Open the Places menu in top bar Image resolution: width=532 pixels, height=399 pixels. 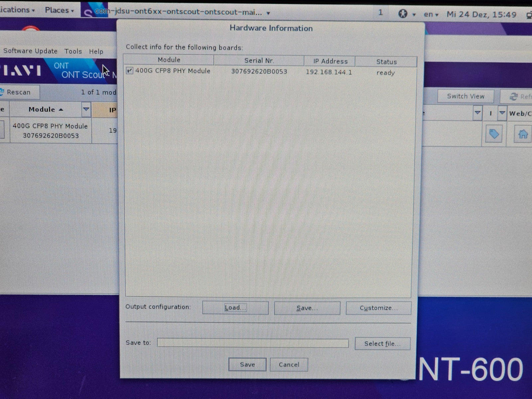[59, 10]
